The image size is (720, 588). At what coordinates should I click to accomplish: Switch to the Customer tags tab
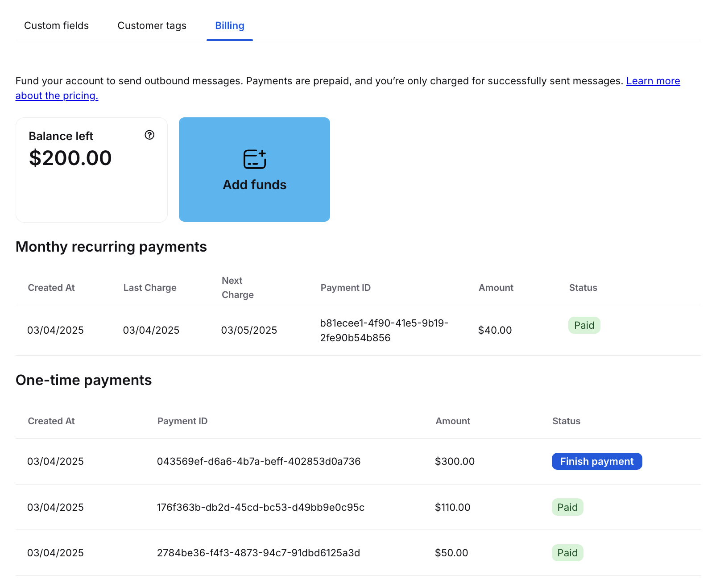click(x=152, y=26)
